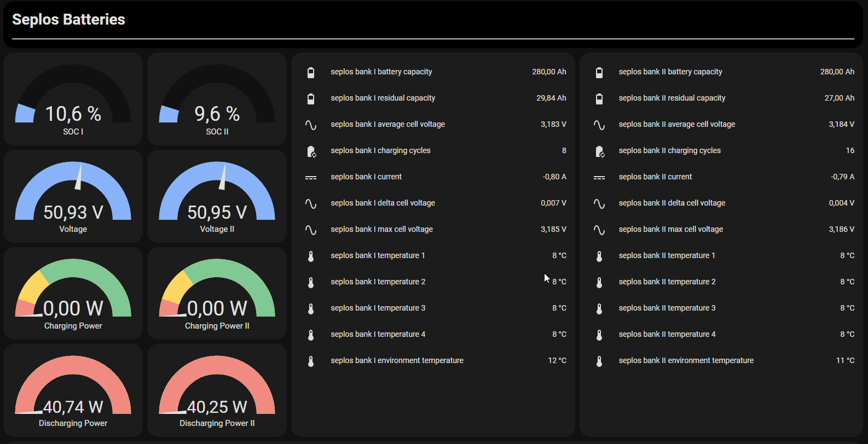Open seplos bank II residual capacity entity
Screen dimensions: 868x444
pos(721,98)
